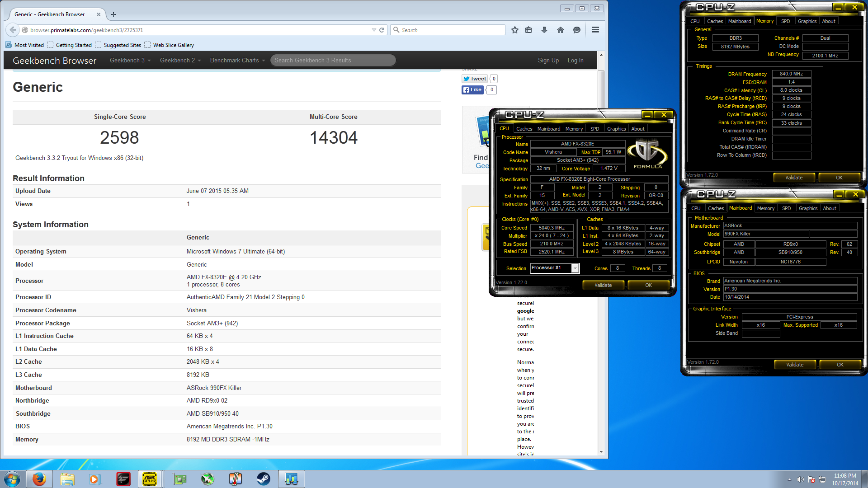The height and width of the screenshot is (488, 868).
Task: Open Graphics tab in top-right CPU-Z Memory window
Action: click(x=807, y=21)
